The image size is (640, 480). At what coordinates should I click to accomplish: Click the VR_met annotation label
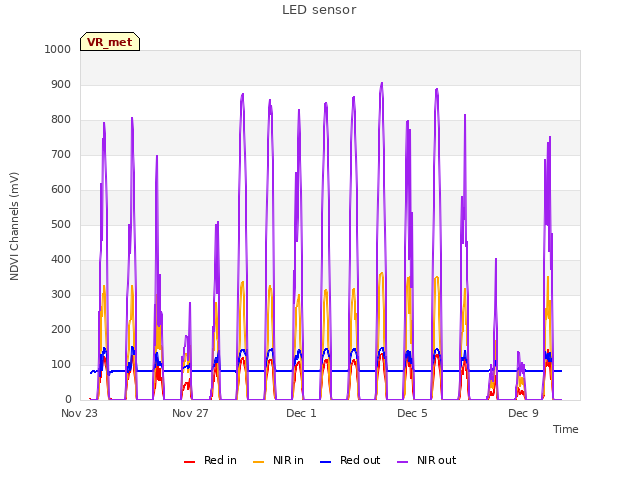110,42
